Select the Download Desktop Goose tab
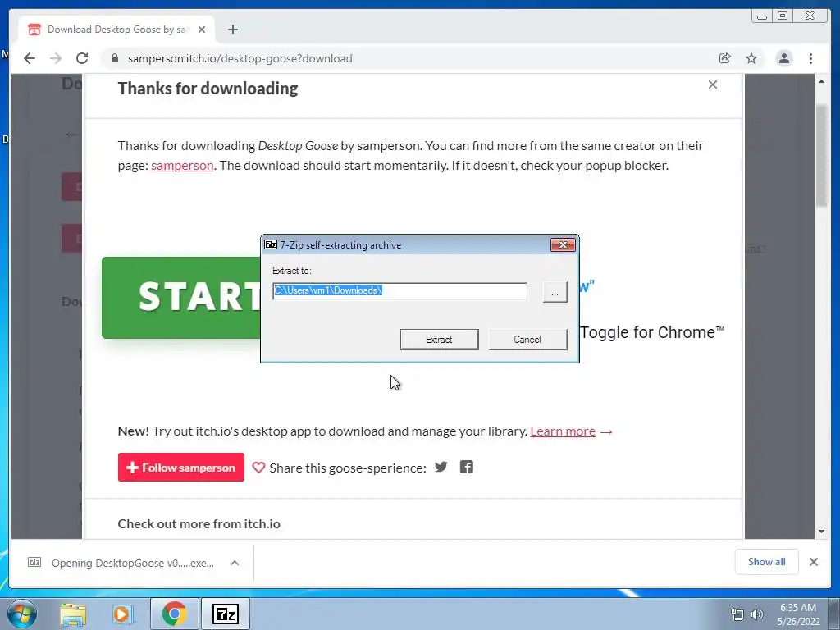Image resolution: width=840 pixels, height=630 pixels. tap(116, 30)
